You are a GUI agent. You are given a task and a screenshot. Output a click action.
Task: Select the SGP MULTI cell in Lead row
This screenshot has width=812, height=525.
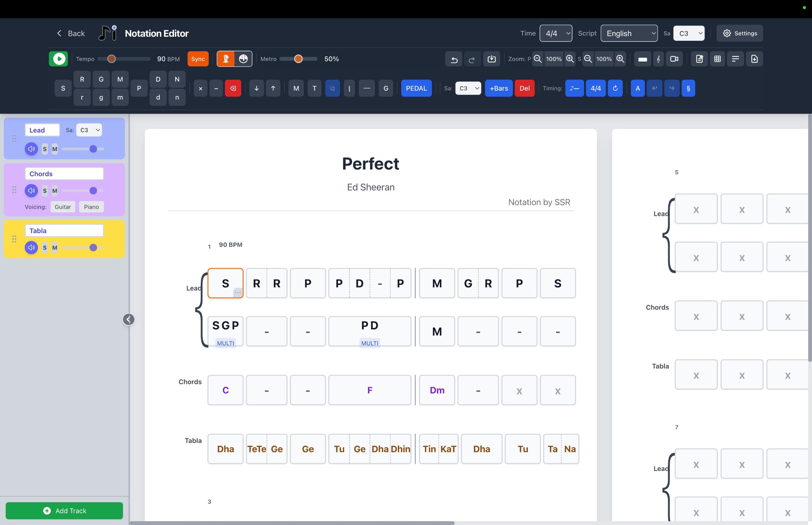225,331
